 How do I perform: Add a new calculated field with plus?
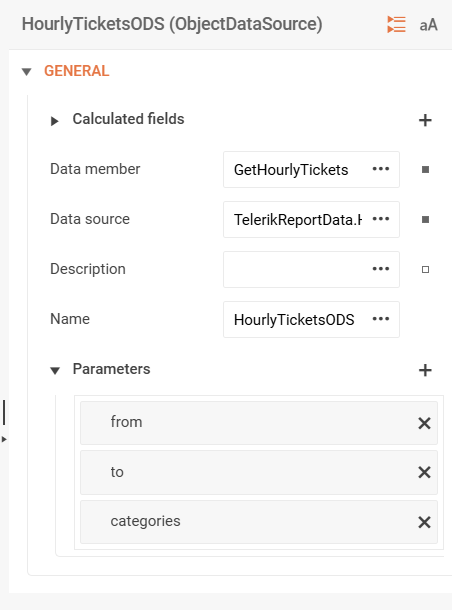pyautogui.click(x=425, y=120)
